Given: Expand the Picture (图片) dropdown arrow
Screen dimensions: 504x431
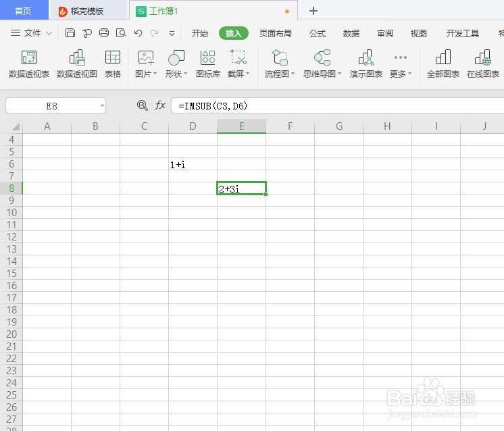Looking at the screenshot, I should (155, 74).
